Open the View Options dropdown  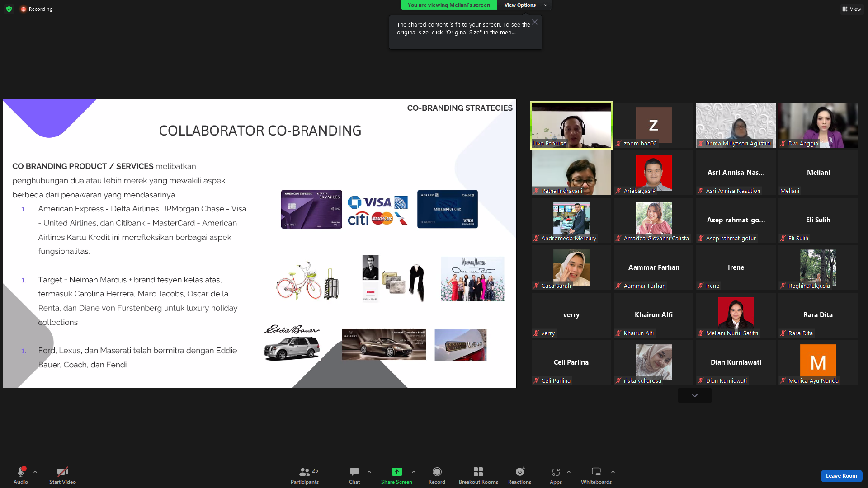[524, 5]
